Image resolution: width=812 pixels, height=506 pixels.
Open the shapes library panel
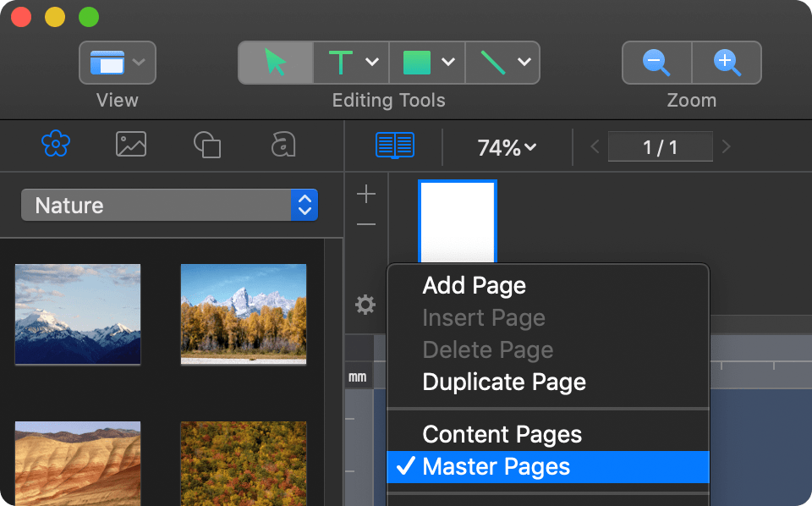(x=207, y=145)
